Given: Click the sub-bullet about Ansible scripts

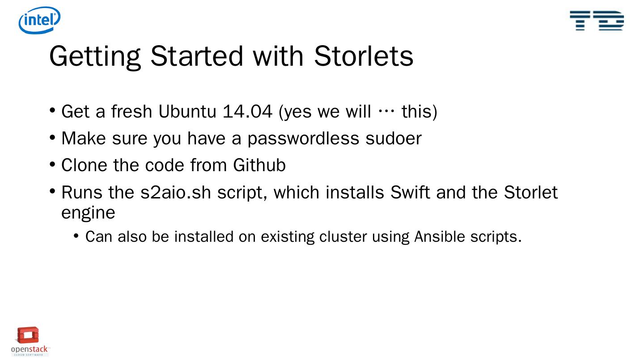Looking at the screenshot, I should coord(303,236).
